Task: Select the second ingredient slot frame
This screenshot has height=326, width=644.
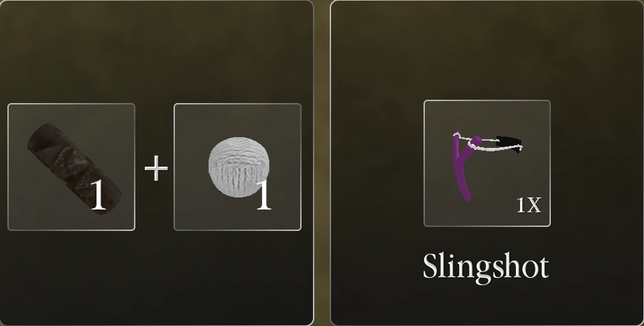Action: (x=237, y=167)
